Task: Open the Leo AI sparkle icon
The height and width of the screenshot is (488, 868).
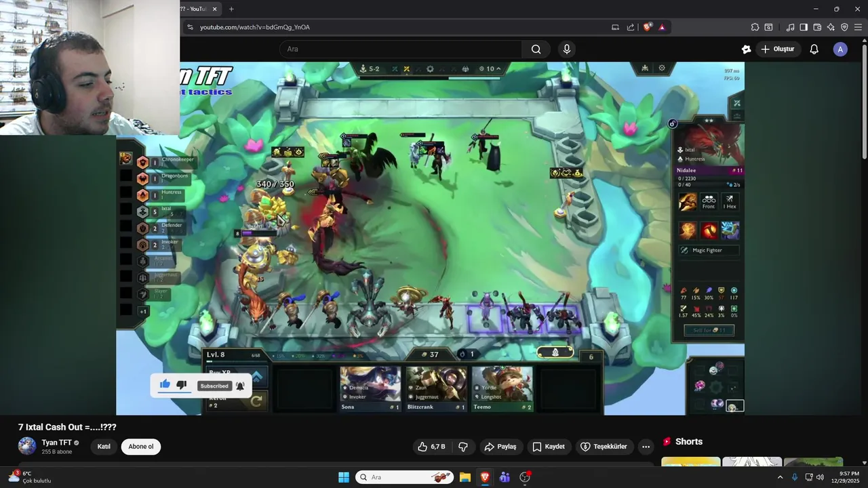Action: pos(831,27)
